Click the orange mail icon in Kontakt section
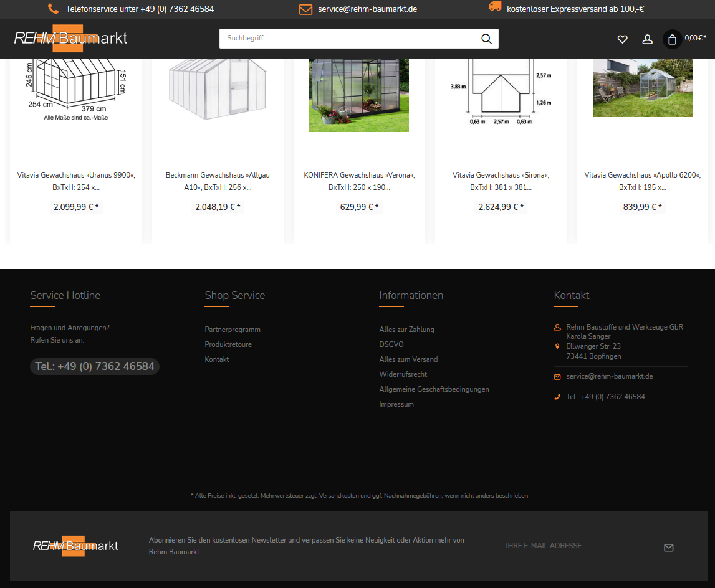The height and width of the screenshot is (588, 715). point(557,377)
